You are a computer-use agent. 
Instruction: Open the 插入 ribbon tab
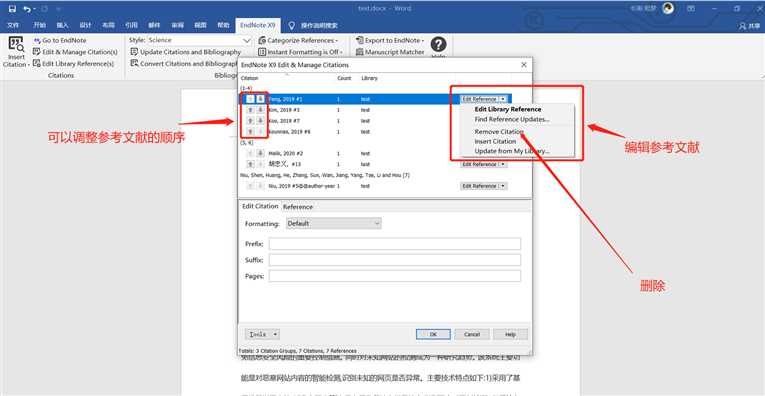(x=62, y=25)
